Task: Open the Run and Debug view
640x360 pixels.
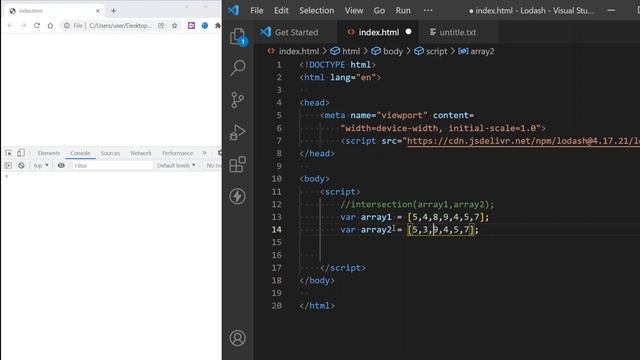Action: pyautogui.click(x=238, y=132)
